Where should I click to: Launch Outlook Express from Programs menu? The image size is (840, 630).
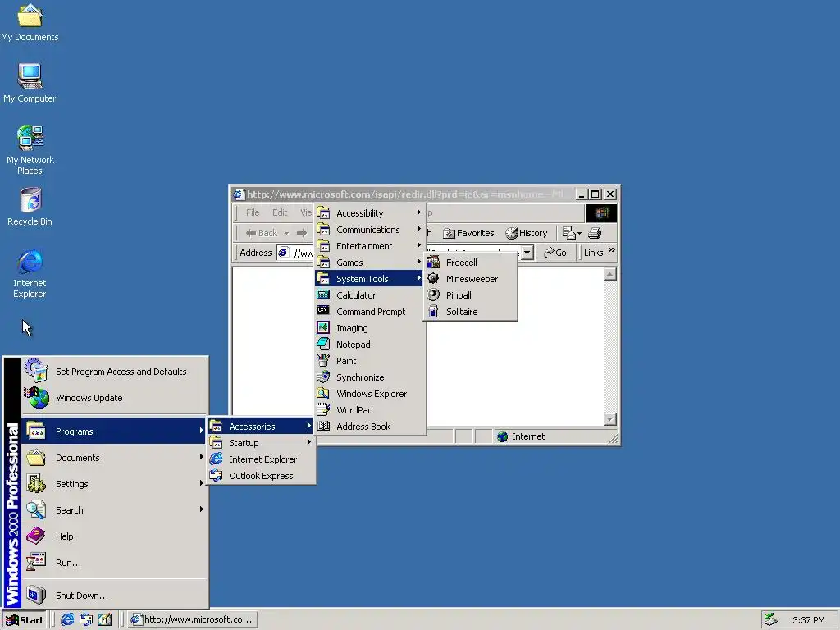pyautogui.click(x=261, y=476)
